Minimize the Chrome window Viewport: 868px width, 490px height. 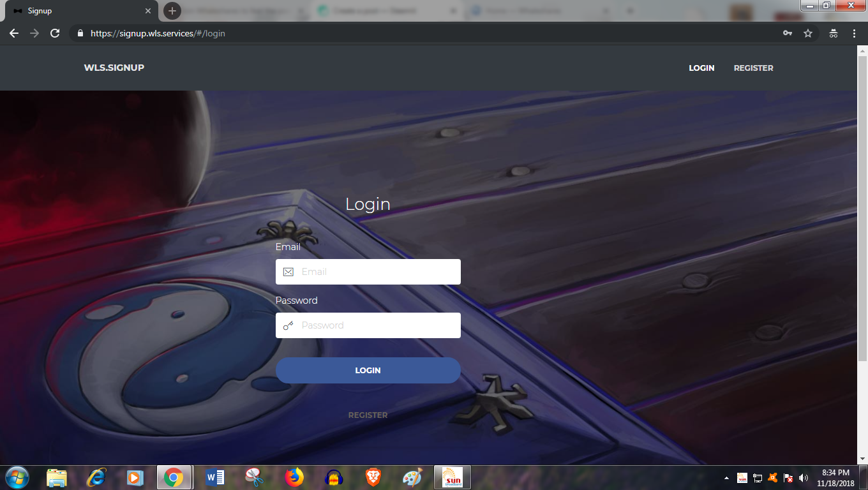tap(810, 5)
